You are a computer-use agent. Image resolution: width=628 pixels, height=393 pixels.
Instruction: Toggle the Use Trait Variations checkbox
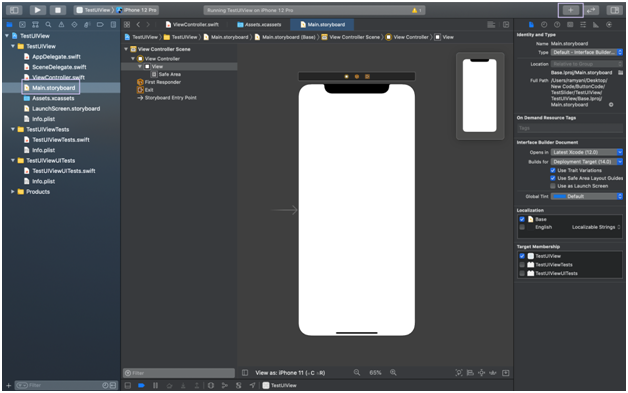pos(553,170)
